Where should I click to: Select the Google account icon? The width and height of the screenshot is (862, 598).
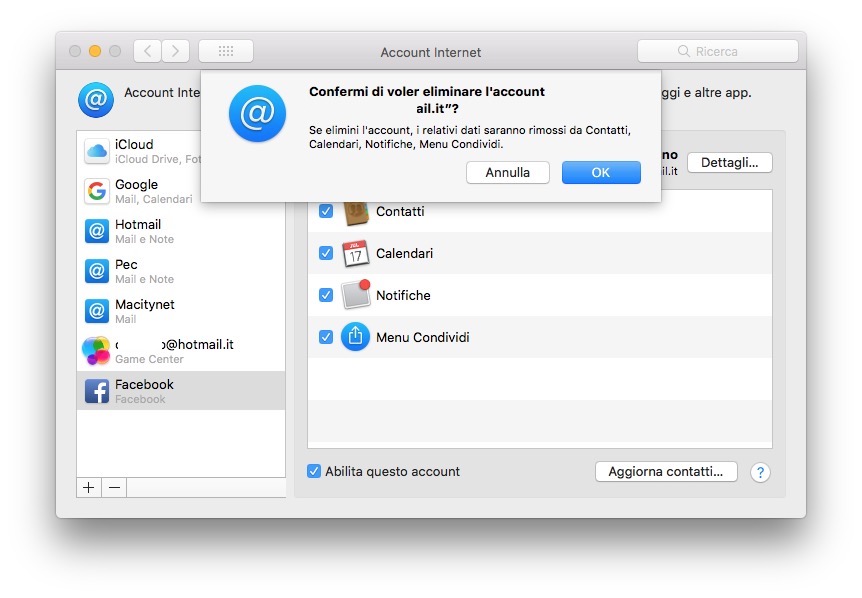click(97, 191)
